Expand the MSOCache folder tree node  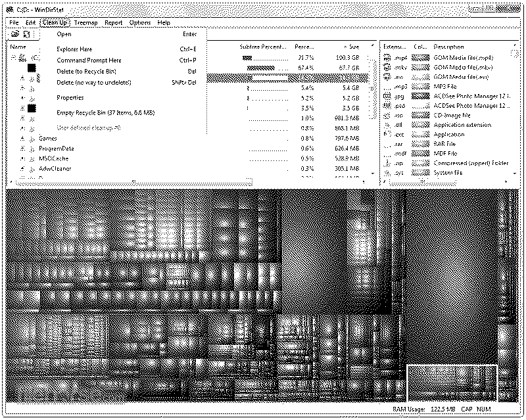[23, 158]
